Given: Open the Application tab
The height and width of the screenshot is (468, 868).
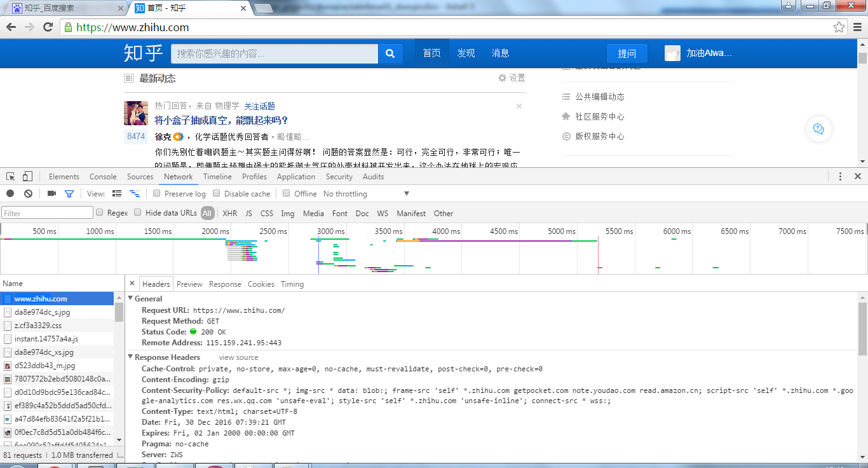Looking at the screenshot, I should coord(296,177).
